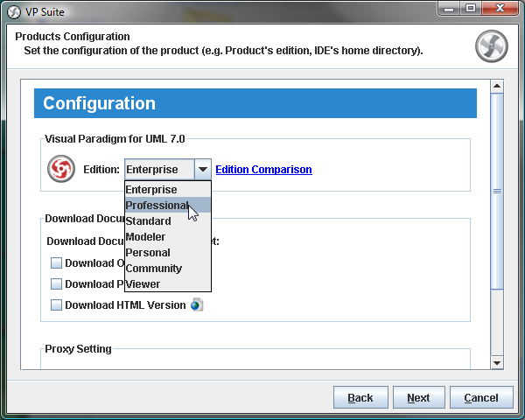
Task: Click the scrollbar up arrow
Action: 497,87
